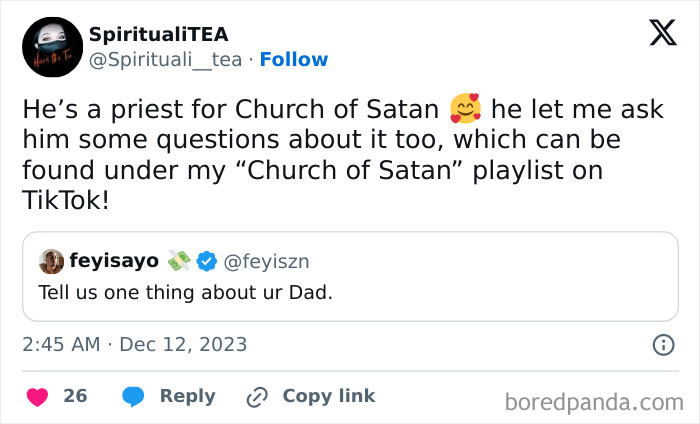Click the money with wings emoji
The width and height of the screenshot is (700, 424).
180,261
